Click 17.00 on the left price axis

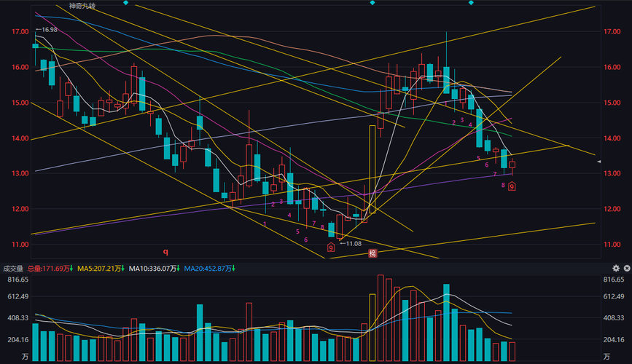click(20, 31)
